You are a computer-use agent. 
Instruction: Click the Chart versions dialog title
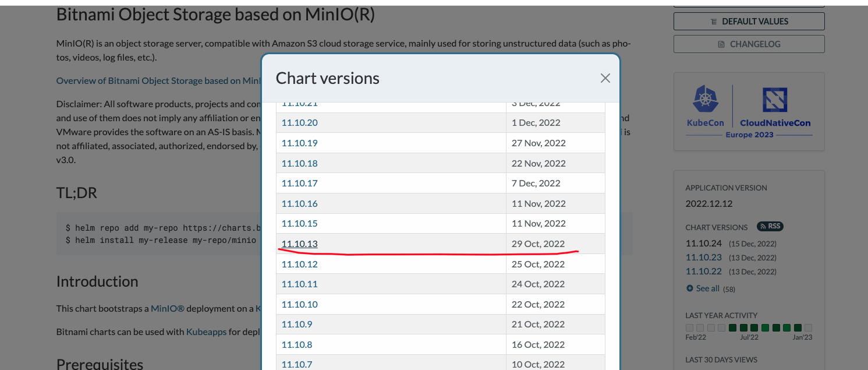[328, 78]
